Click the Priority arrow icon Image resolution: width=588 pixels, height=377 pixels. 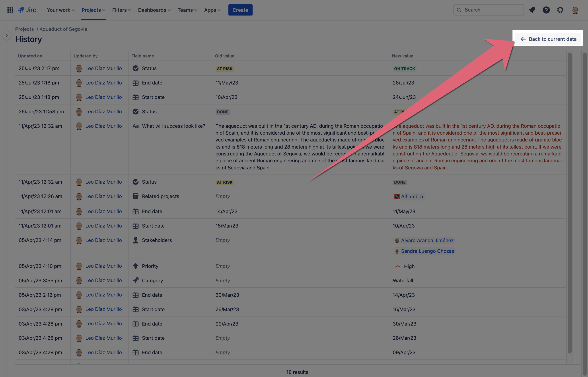point(136,266)
